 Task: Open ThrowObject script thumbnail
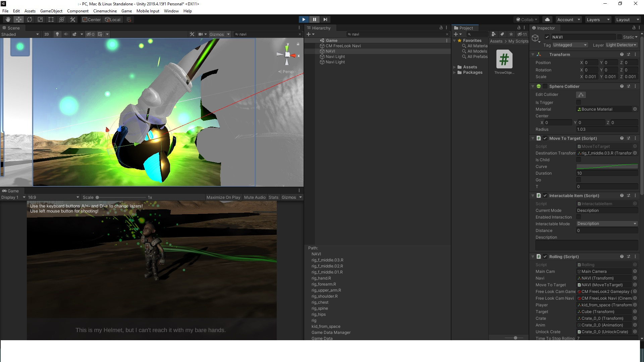(x=504, y=59)
